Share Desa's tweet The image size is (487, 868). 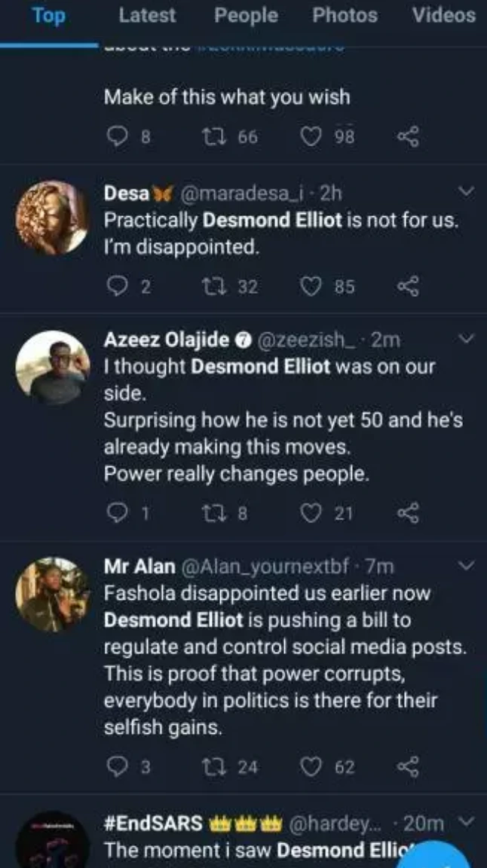407,286
